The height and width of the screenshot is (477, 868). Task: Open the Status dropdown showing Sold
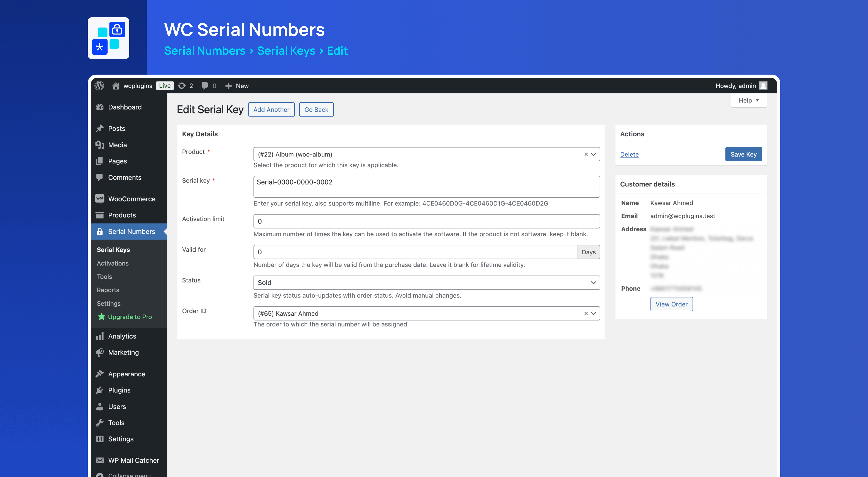[x=426, y=283]
